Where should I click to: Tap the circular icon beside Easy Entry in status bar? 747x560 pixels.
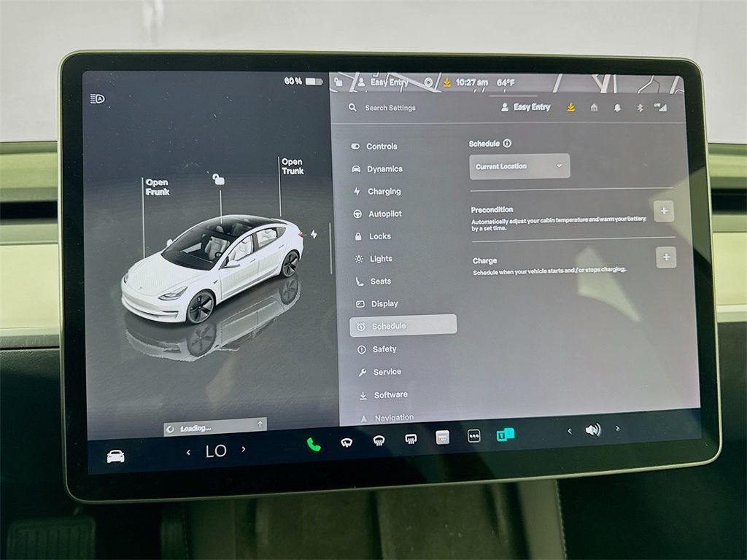pyautogui.click(x=427, y=82)
